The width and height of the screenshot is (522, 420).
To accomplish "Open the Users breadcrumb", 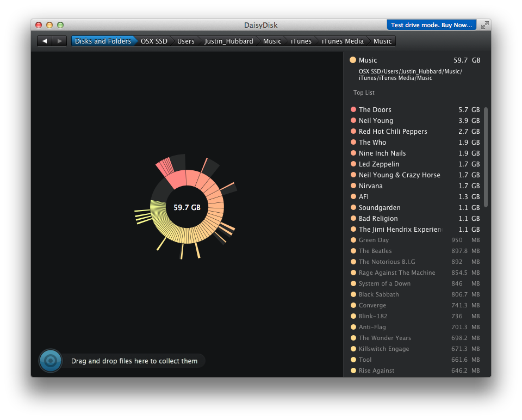I will tap(186, 41).
